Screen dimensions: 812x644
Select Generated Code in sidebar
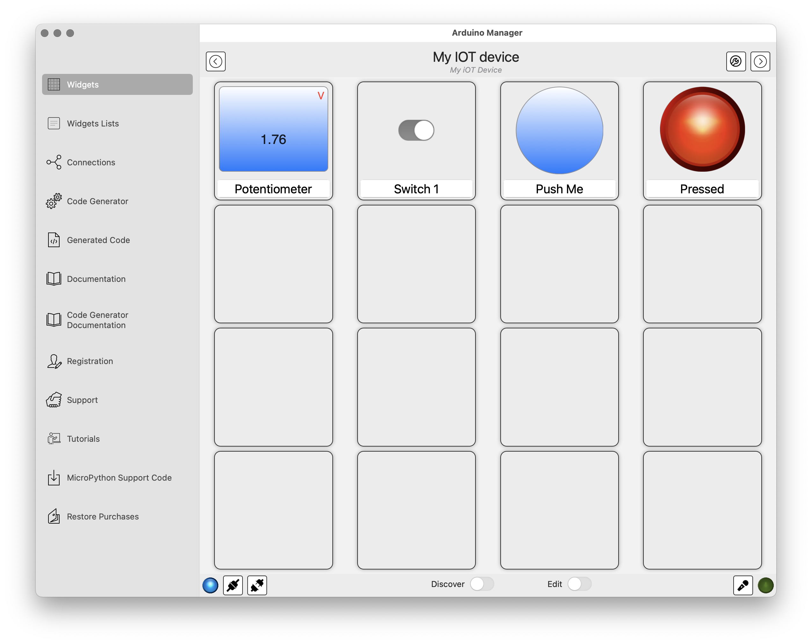point(98,240)
